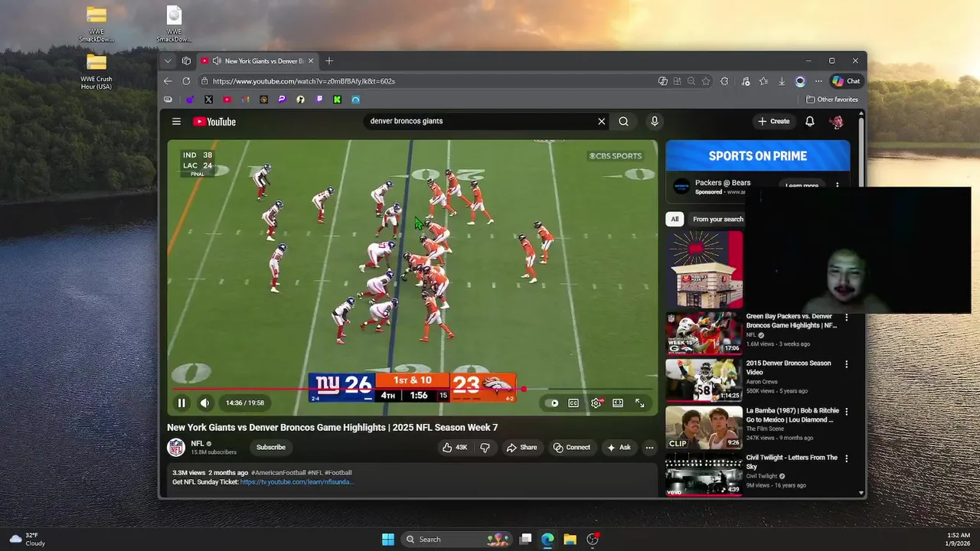
Task: Click the YouTube search magnifier button
Action: [x=623, y=121]
